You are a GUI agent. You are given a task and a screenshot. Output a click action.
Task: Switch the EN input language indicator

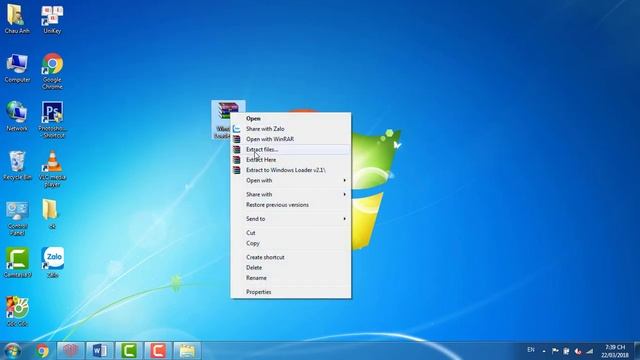click(531, 350)
